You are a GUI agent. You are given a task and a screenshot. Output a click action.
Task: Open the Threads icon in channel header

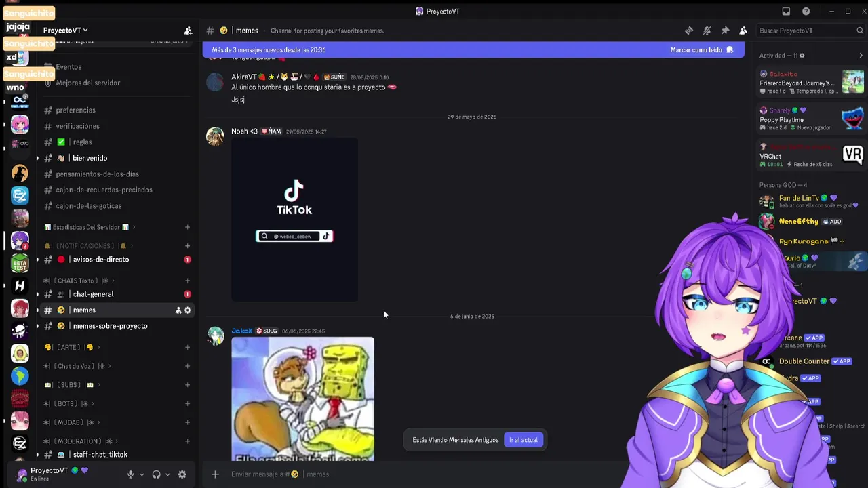coord(689,30)
